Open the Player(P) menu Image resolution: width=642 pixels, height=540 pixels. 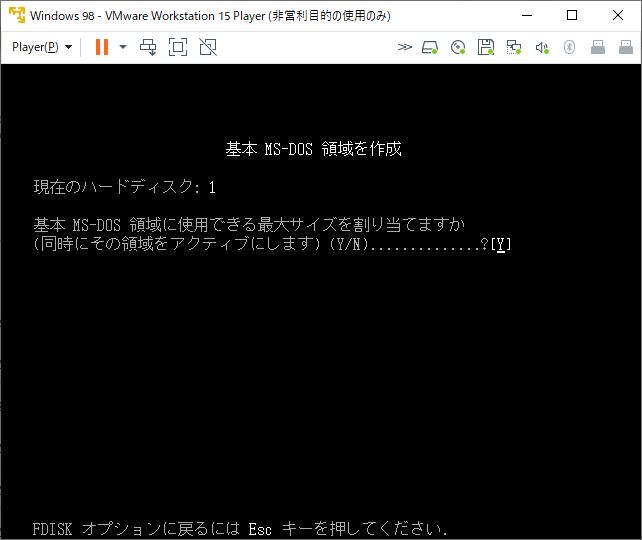pyautogui.click(x=42, y=47)
